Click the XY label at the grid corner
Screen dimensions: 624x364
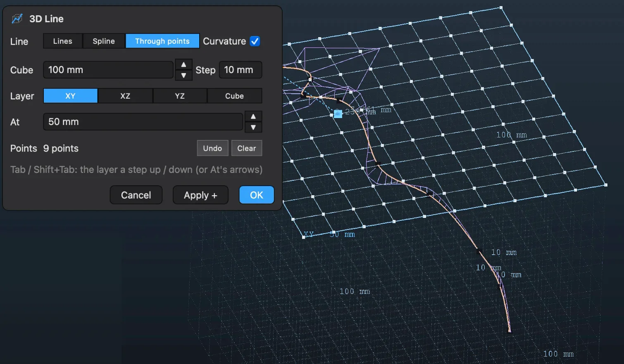(x=309, y=234)
